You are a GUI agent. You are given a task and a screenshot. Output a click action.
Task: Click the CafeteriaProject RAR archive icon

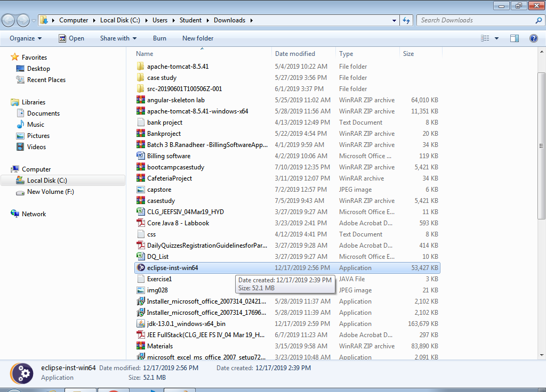click(140, 178)
